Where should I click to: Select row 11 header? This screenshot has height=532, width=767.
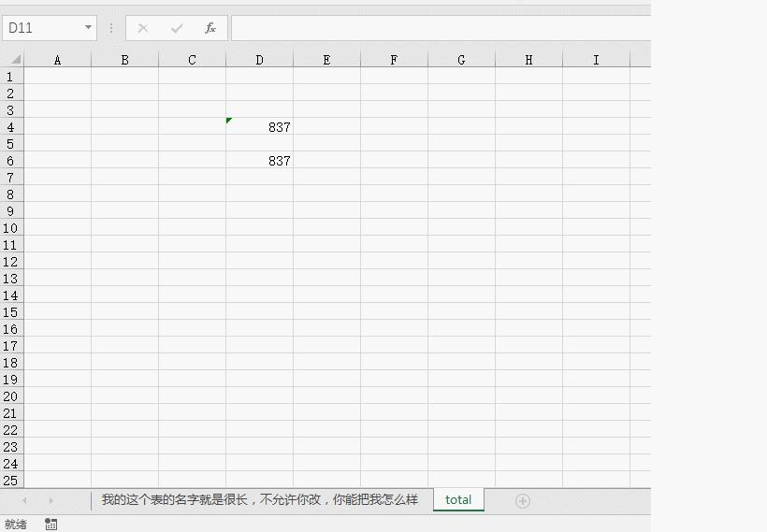[12, 244]
